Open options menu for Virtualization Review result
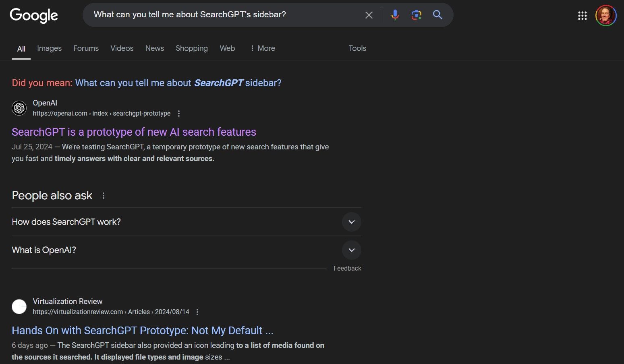The width and height of the screenshot is (624, 364). coord(197,312)
